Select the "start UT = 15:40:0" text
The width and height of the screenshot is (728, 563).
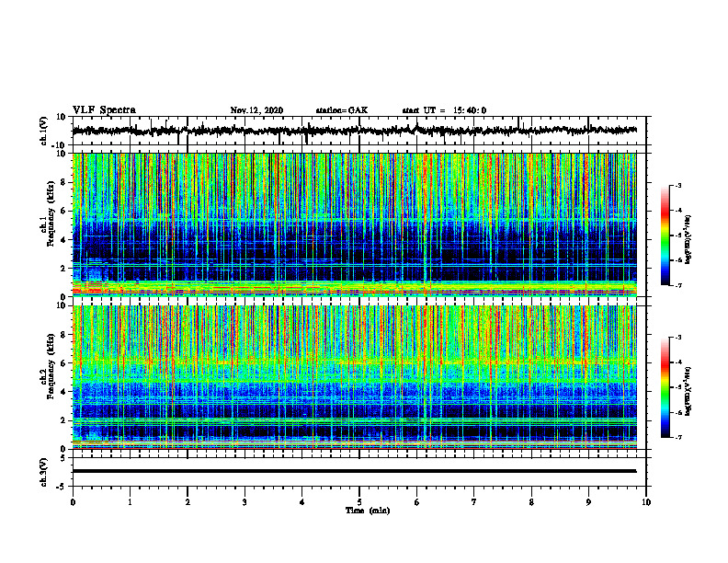point(444,110)
